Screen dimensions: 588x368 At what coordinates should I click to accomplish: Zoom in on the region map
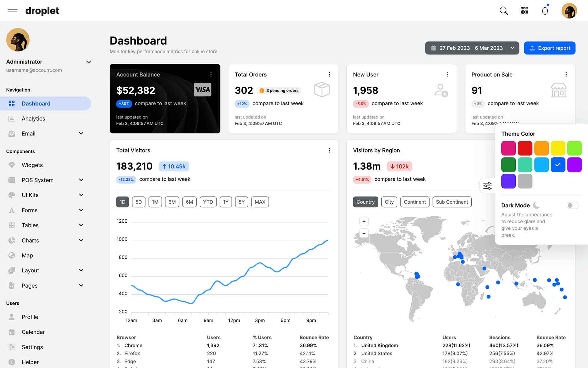tap(364, 221)
